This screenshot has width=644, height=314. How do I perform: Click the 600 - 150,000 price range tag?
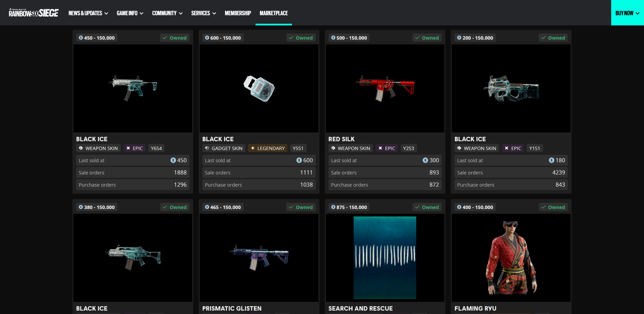[x=223, y=38]
